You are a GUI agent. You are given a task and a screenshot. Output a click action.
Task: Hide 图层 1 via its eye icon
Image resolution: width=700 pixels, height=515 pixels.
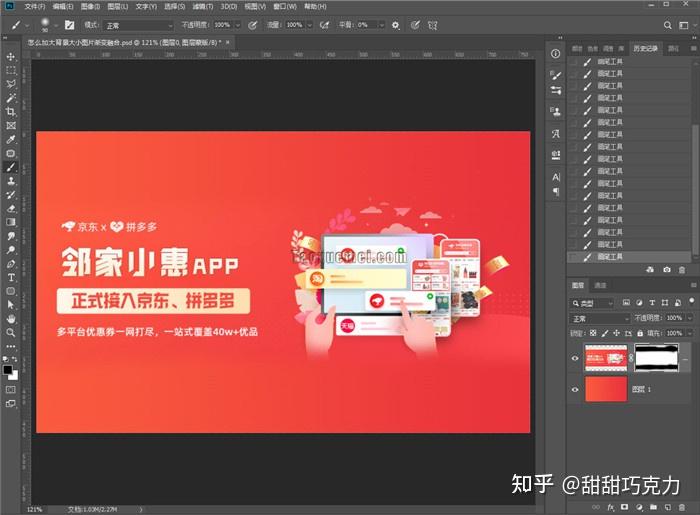click(x=575, y=390)
